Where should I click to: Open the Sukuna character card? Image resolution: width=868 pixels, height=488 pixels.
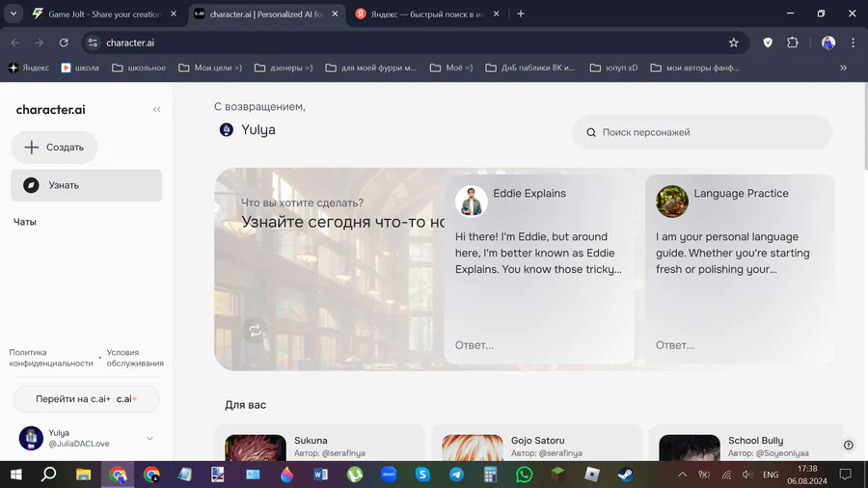[x=319, y=444]
